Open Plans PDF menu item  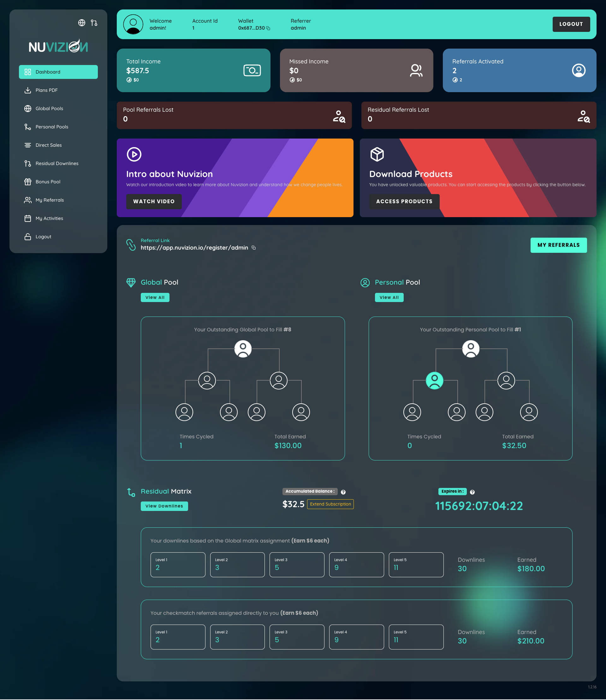coord(58,90)
